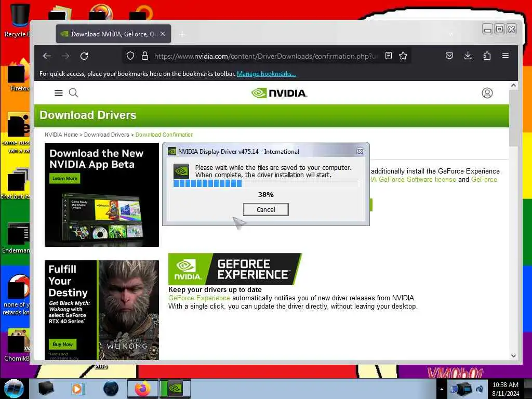Image resolution: width=532 pixels, height=399 pixels.
Task: Open NVIDIA Home breadcrumb link
Action: pyautogui.click(x=61, y=135)
